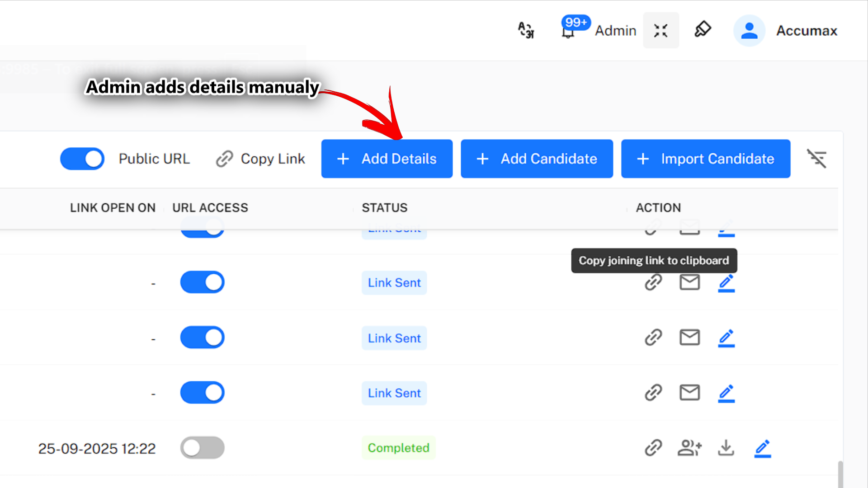Toggle fullscreen mode with the resize icon
This screenshot has height=488, width=868.
coord(660,30)
